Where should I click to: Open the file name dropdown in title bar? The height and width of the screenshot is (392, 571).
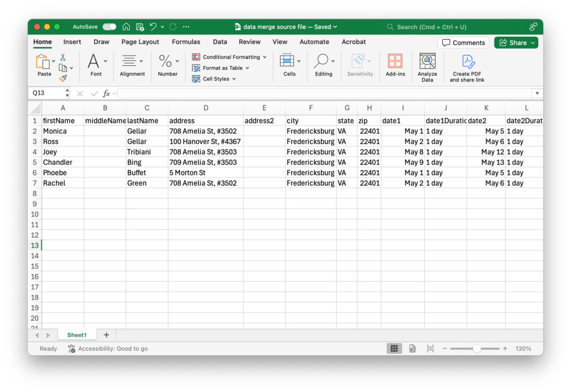pyautogui.click(x=335, y=27)
